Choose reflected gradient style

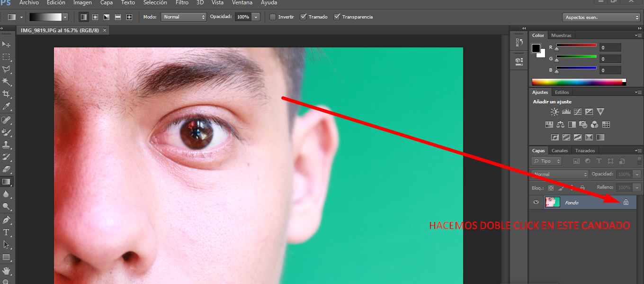click(x=118, y=17)
